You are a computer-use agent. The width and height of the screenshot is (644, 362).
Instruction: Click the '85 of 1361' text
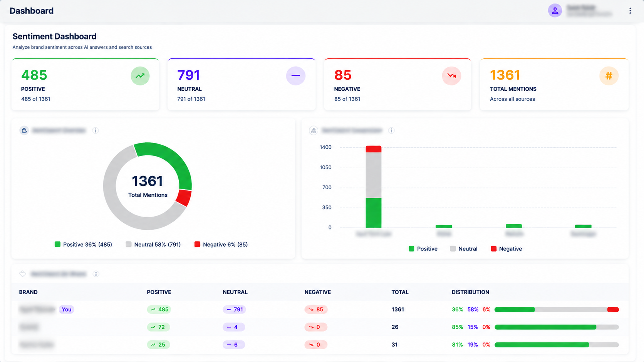pyautogui.click(x=347, y=99)
